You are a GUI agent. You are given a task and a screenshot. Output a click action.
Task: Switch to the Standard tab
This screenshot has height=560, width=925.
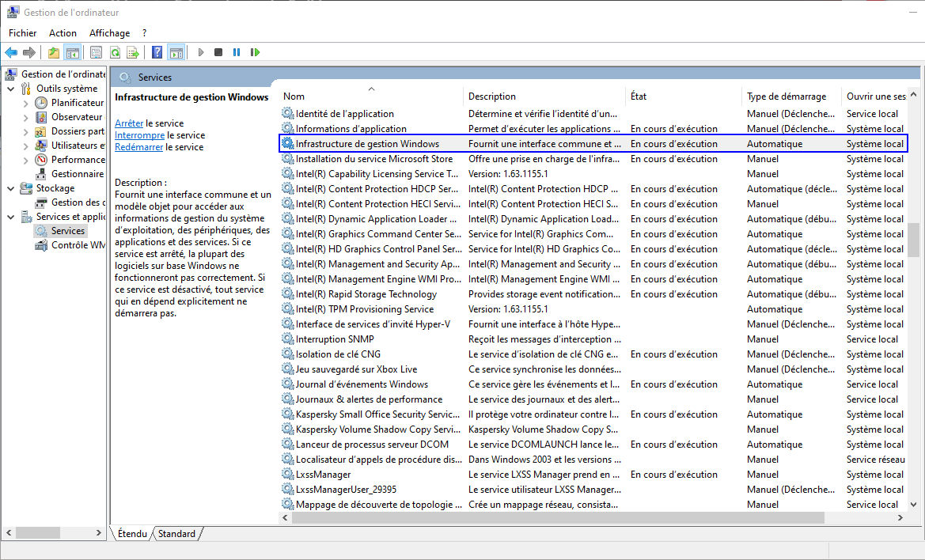coord(176,534)
